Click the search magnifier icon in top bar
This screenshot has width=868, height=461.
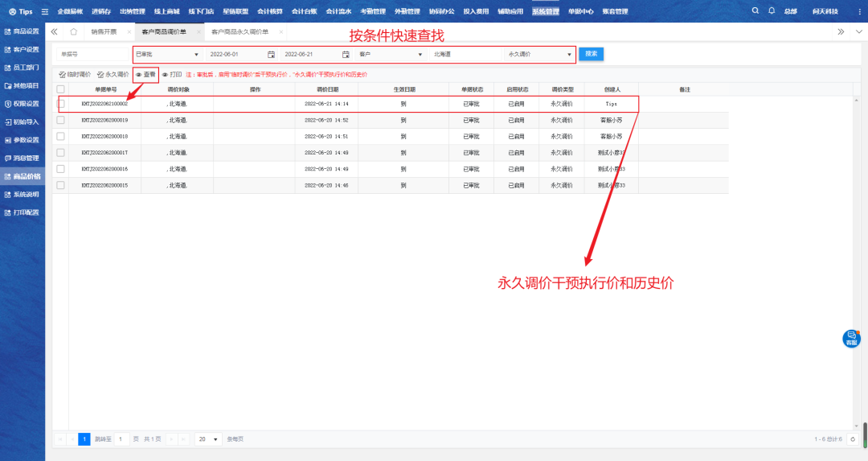click(755, 11)
